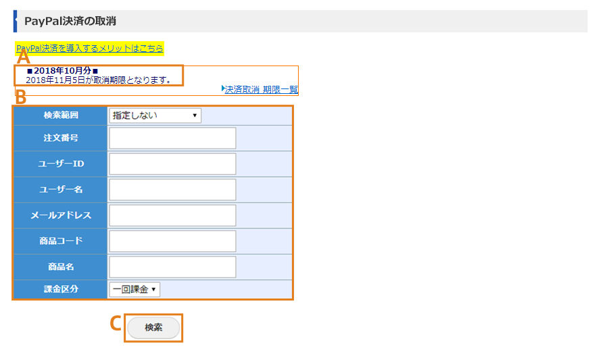Open the PayPal決済を導入するメリットはこちら link
615x364 pixels.
(x=89, y=48)
